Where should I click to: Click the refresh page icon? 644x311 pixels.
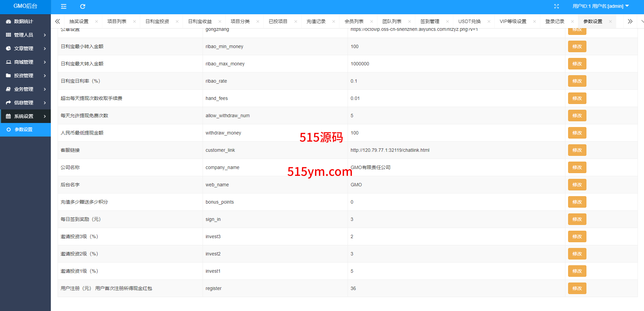click(83, 6)
